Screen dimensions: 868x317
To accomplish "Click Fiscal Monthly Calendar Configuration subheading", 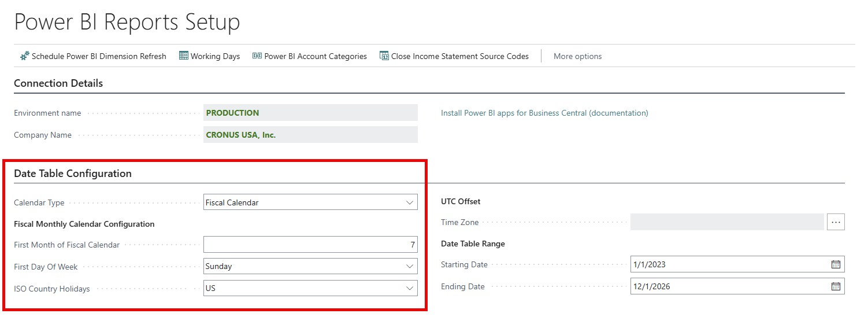I will pos(84,224).
